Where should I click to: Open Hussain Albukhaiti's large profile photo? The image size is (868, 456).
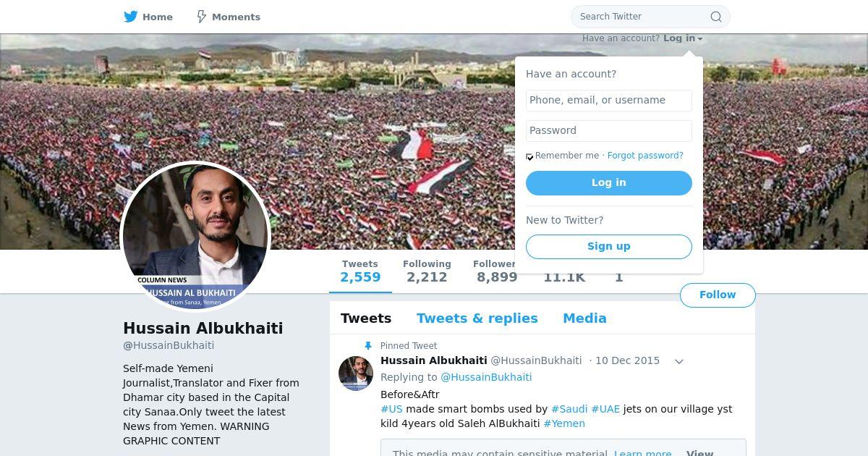click(195, 237)
